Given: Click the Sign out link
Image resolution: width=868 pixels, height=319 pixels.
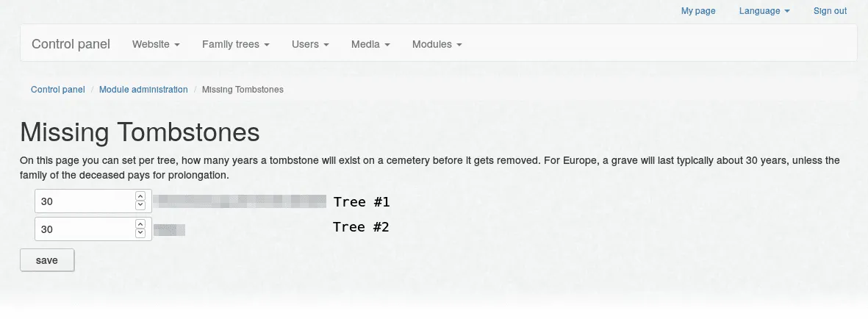Looking at the screenshot, I should click(x=830, y=11).
